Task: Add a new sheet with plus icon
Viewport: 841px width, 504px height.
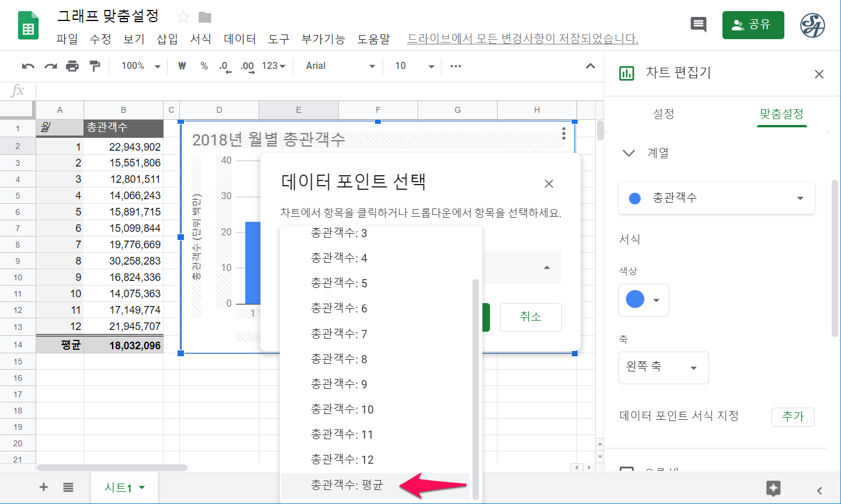Action: [x=44, y=487]
